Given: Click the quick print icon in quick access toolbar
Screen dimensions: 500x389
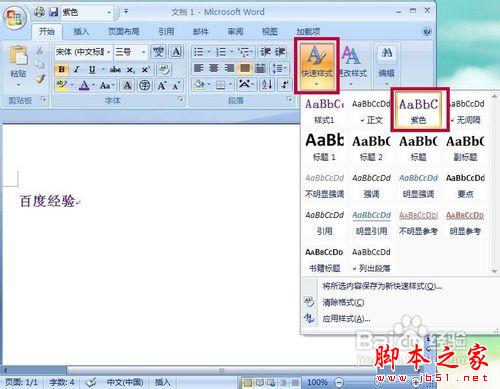Looking at the screenshot, I should [x=40, y=12].
